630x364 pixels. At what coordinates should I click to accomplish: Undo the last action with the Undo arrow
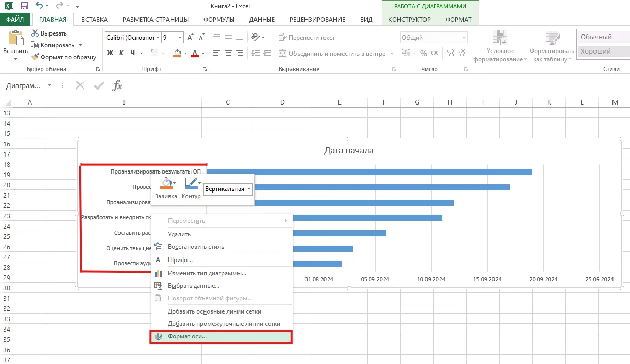click(x=40, y=6)
